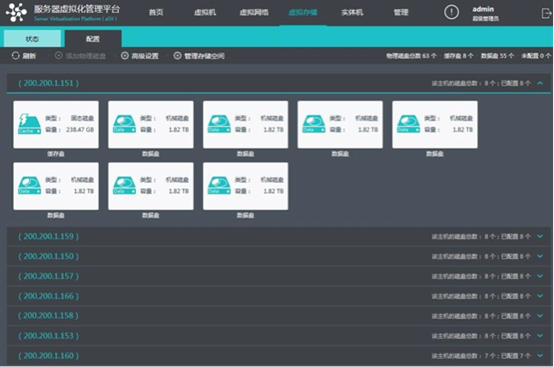This screenshot has width=554, height=367.
Task: Open the alert notification icon
Action: click(x=451, y=12)
